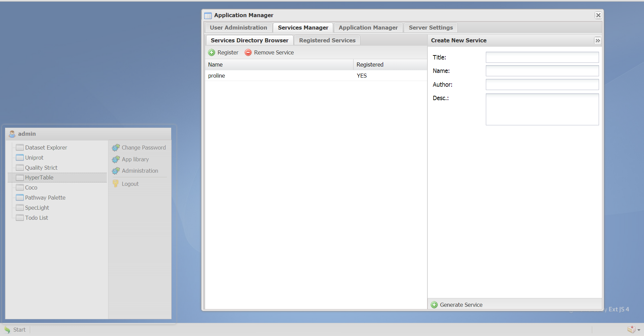Click the Start button in taskbar
Viewport: 644px width, 336px height.
[15, 330]
